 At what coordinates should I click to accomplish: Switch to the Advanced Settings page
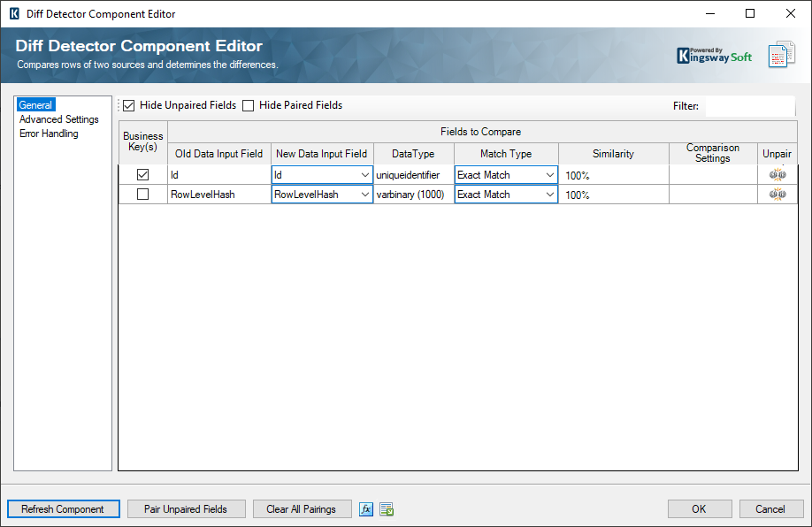click(x=59, y=119)
